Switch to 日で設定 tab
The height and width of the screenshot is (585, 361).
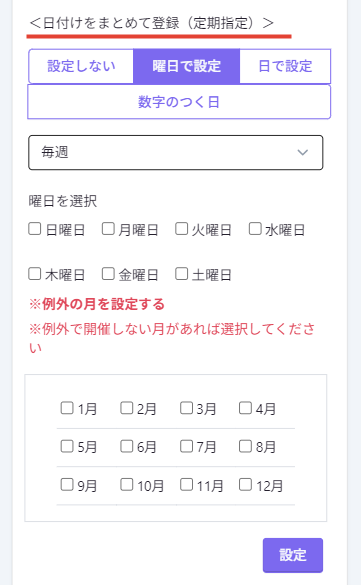285,66
